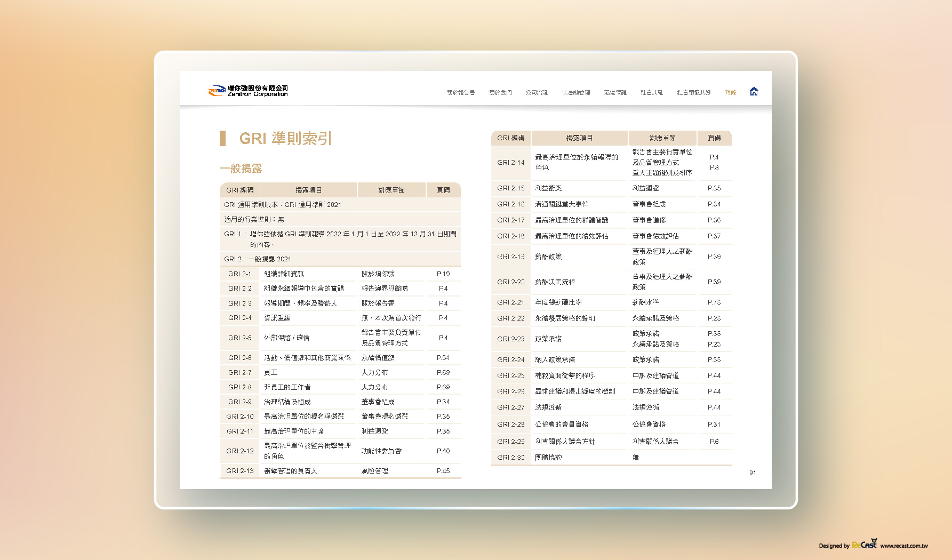Click the 'GRI 2：一般揭露 2021' row
952x560 pixels.
coord(340,259)
